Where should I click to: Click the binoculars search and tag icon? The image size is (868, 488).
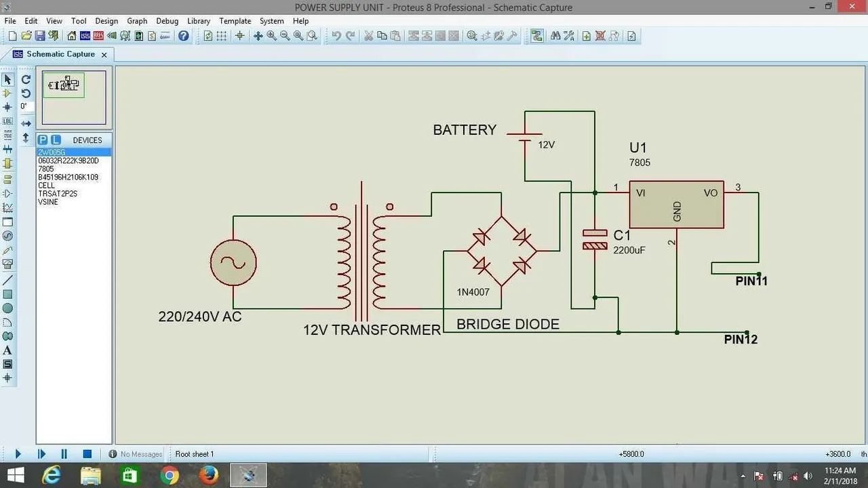pyautogui.click(x=555, y=36)
